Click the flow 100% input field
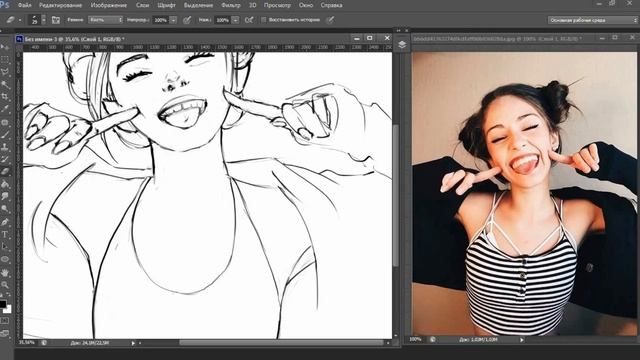The image size is (640, 360). 223,20
